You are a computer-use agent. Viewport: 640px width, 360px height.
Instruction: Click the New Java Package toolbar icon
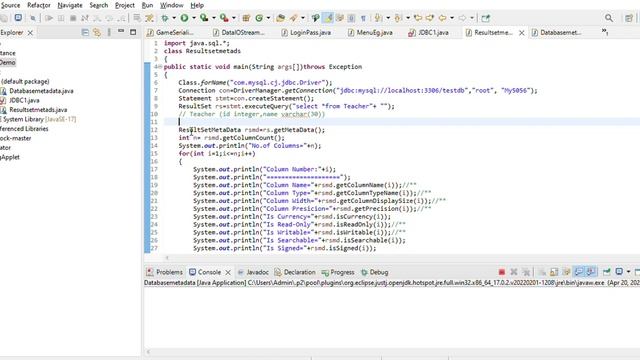(246, 18)
